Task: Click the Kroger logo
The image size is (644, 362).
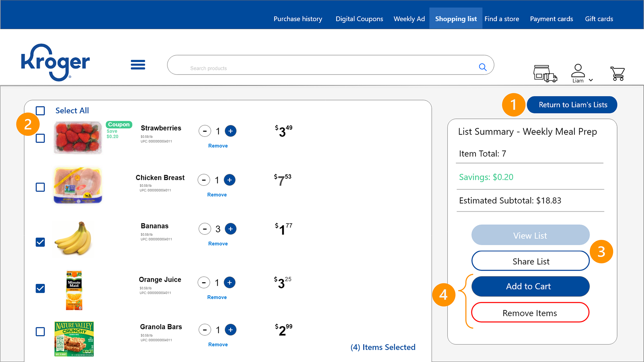Action: (55, 62)
